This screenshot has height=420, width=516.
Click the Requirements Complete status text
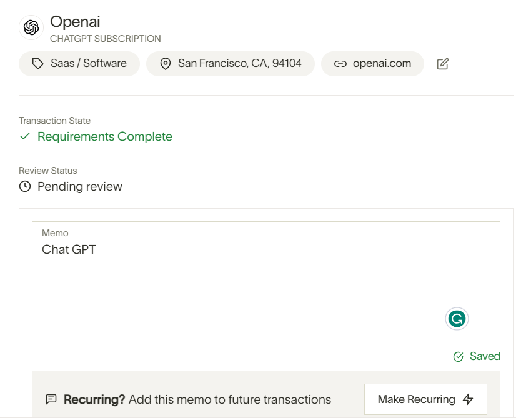click(105, 136)
